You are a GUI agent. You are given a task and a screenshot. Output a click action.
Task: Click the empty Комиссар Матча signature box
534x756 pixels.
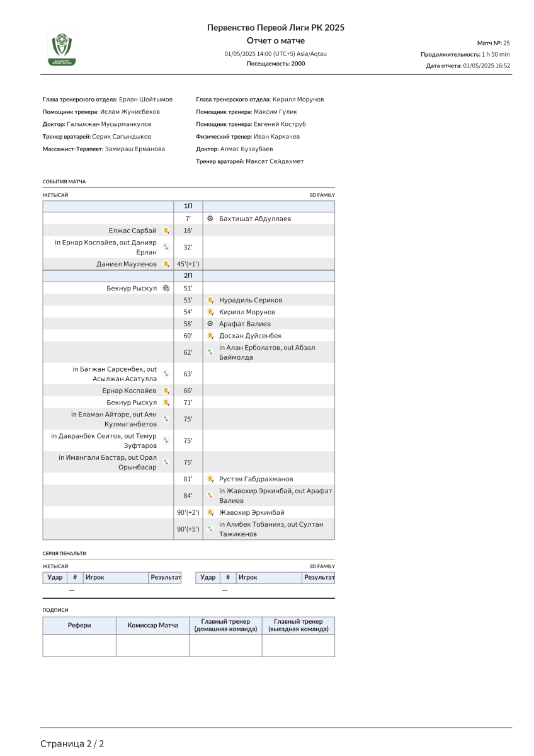pyautogui.click(x=152, y=646)
